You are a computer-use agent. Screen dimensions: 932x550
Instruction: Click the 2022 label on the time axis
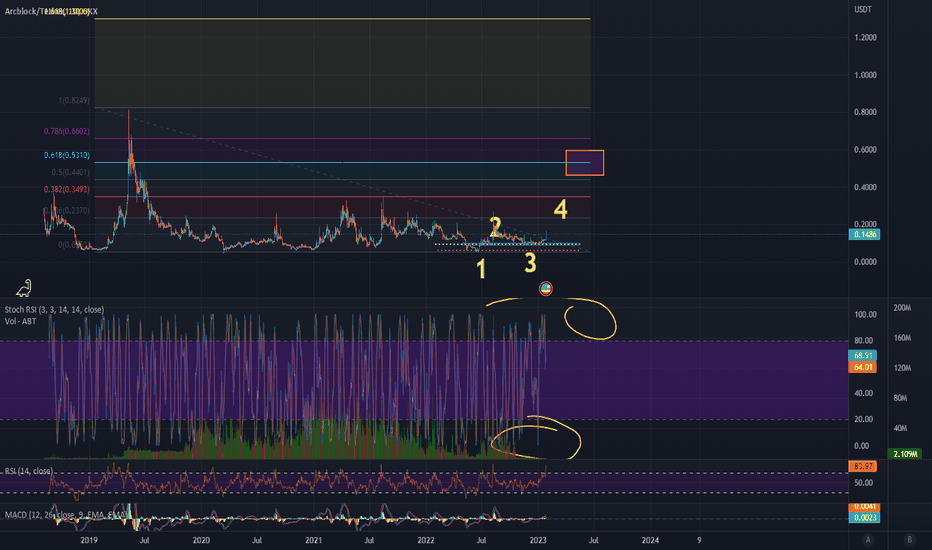tap(426, 540)
